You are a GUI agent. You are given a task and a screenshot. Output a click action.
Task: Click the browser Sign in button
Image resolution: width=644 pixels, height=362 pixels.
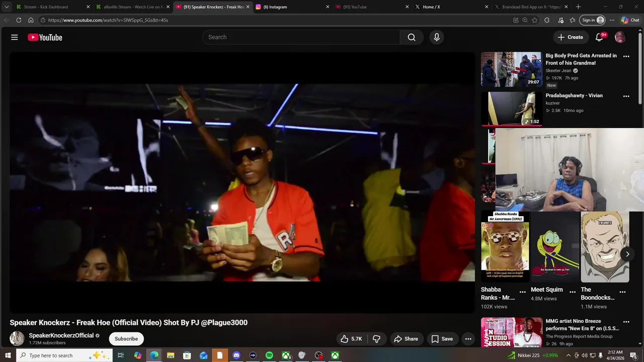tap(593, 20)
